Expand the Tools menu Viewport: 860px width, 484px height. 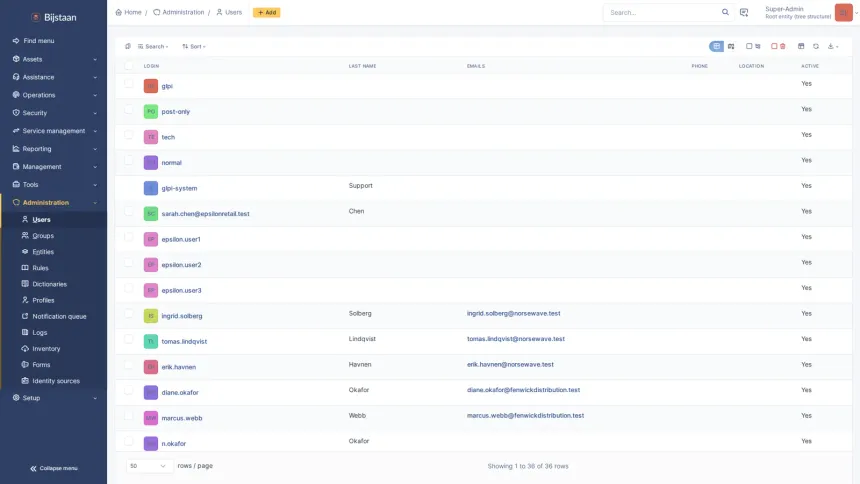[x=54, y=185]
